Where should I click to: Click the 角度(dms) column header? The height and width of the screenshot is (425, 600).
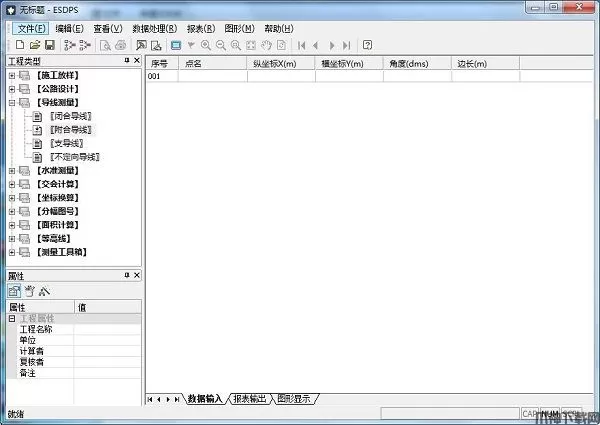point(417,64)
